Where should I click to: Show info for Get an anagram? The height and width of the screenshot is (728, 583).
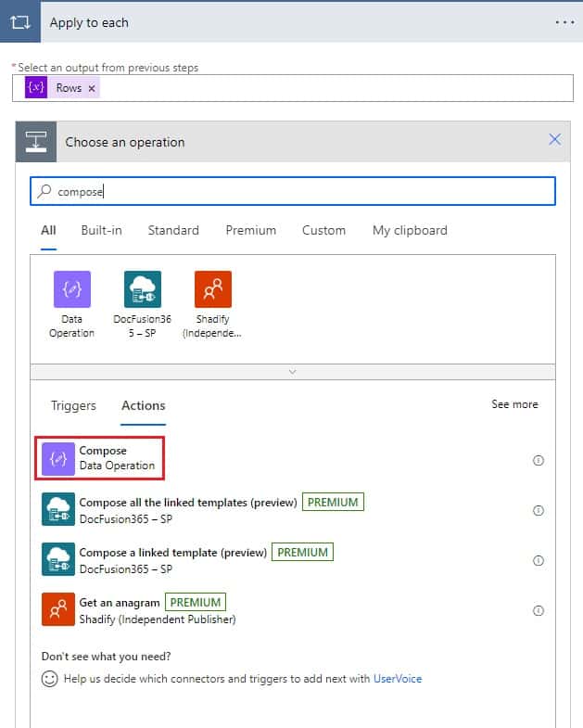tap(538, 610)
